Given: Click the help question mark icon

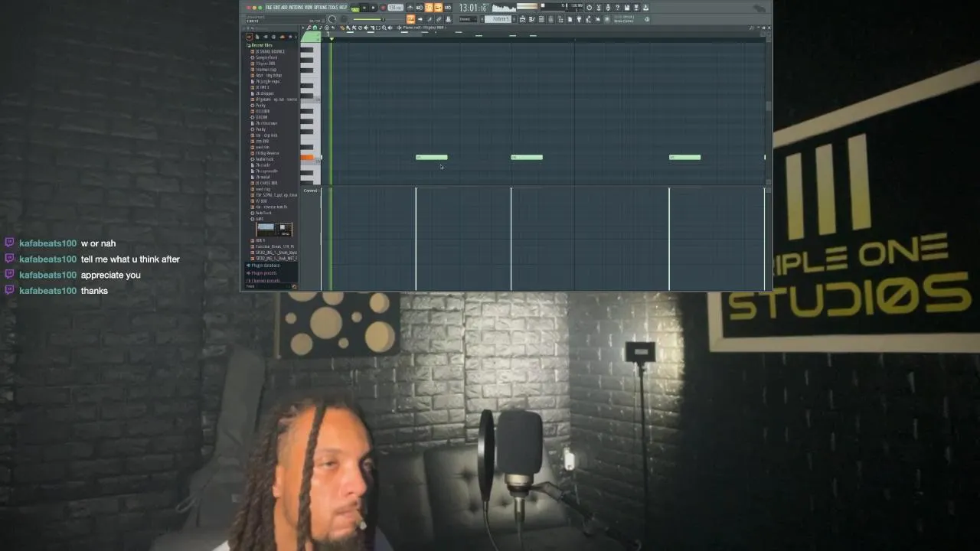Looking at the screenshot, I should (x=617, y=8).
